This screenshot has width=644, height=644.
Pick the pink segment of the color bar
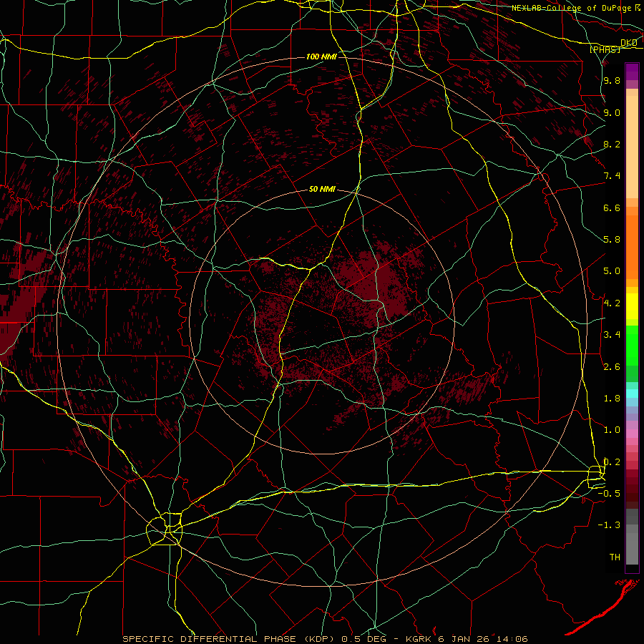632,434
